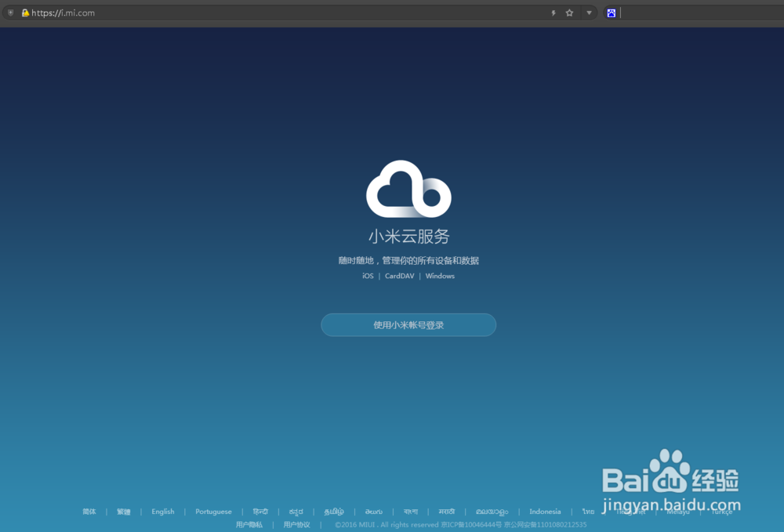Open the CardDAV link
Screen dimensions: 784x532
[x=400, y=276]
